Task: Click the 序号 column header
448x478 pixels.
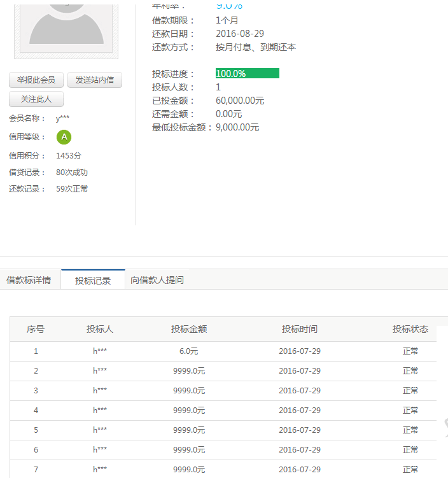Action: 36,329
